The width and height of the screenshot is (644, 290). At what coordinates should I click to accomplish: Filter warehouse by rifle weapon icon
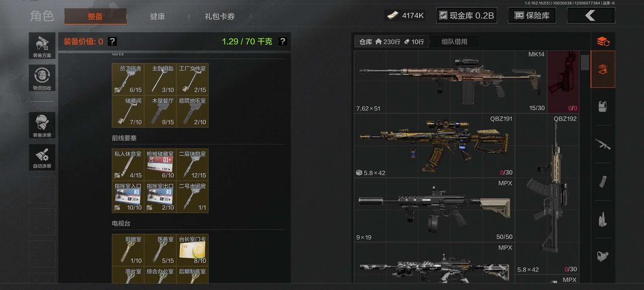click(602, 144)
